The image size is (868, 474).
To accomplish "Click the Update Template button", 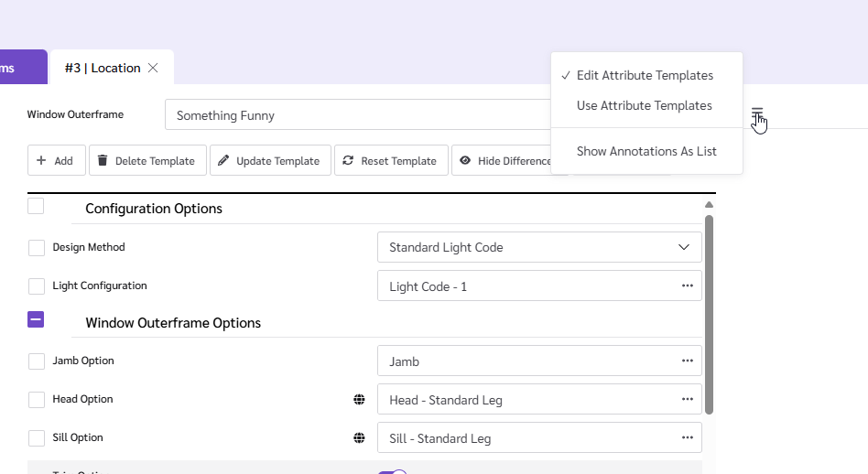I will (269, 160).
